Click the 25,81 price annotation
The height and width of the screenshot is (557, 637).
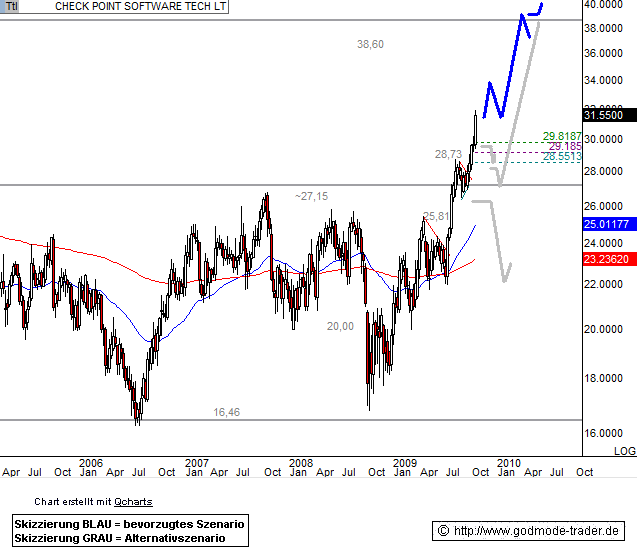click(x=436, y=216)
